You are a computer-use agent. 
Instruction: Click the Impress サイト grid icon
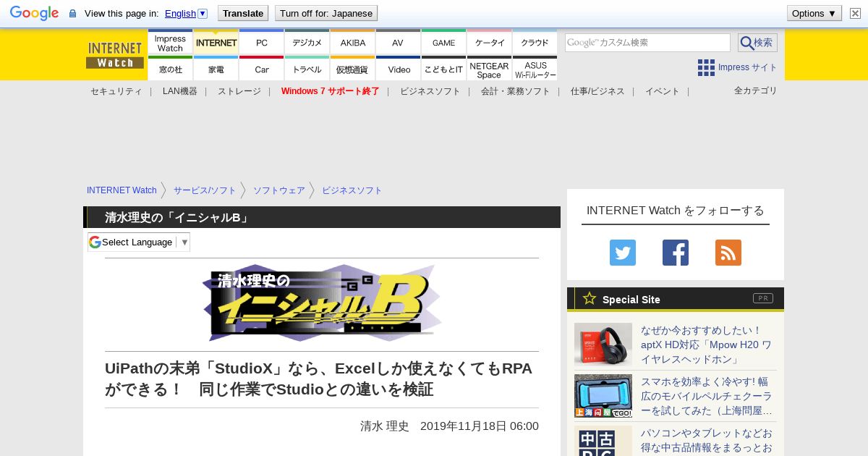pyautogui.click(x=706, y=67)
